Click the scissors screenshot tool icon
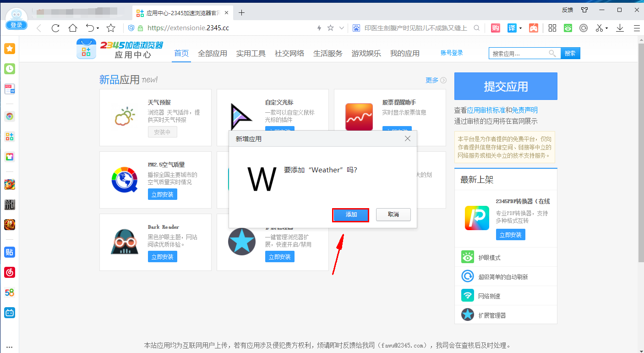This screenshot has height=353, width=644. 599,28
